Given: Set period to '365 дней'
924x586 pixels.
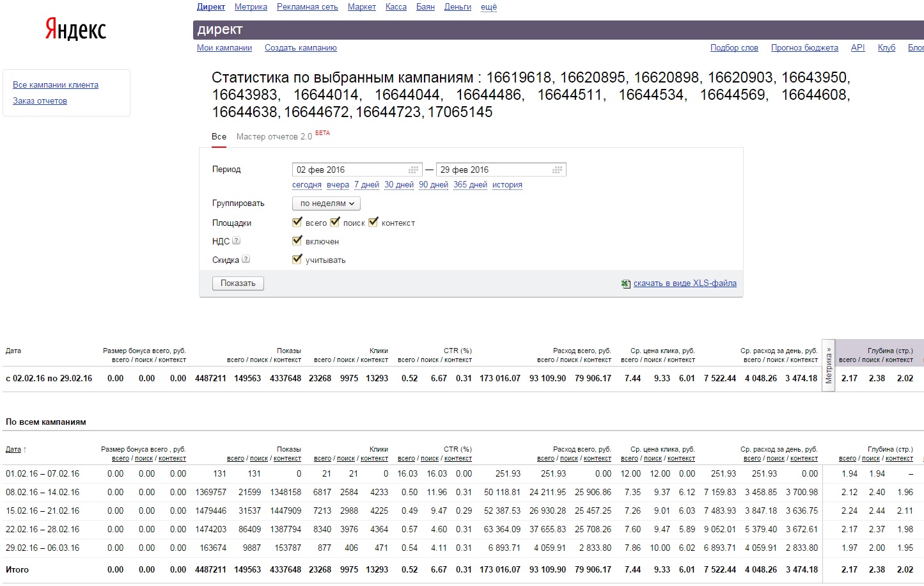Looking at the screenshot, I should (470, 185).
